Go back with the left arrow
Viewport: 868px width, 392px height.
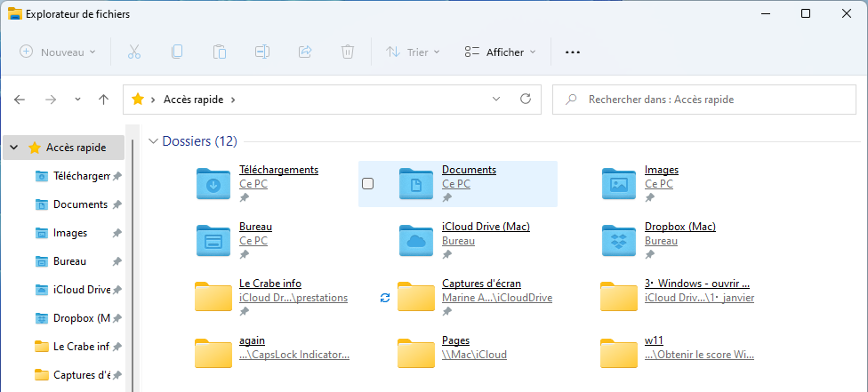tap(20, 100)
